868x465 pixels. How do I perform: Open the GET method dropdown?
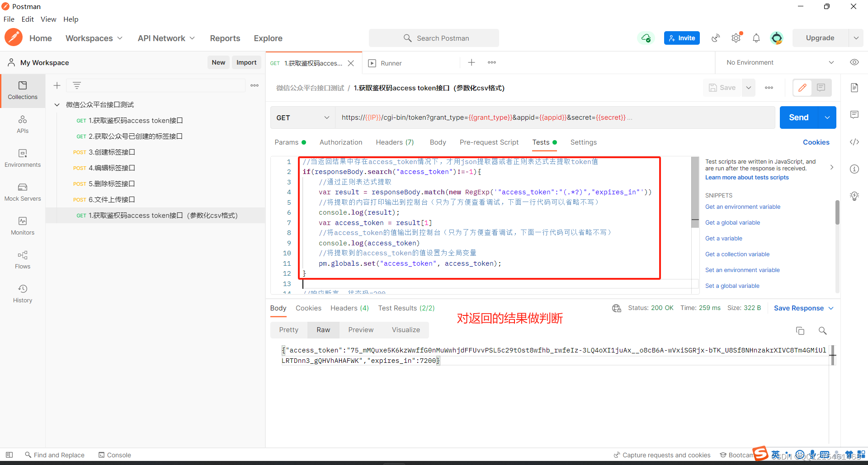(302, 117)
